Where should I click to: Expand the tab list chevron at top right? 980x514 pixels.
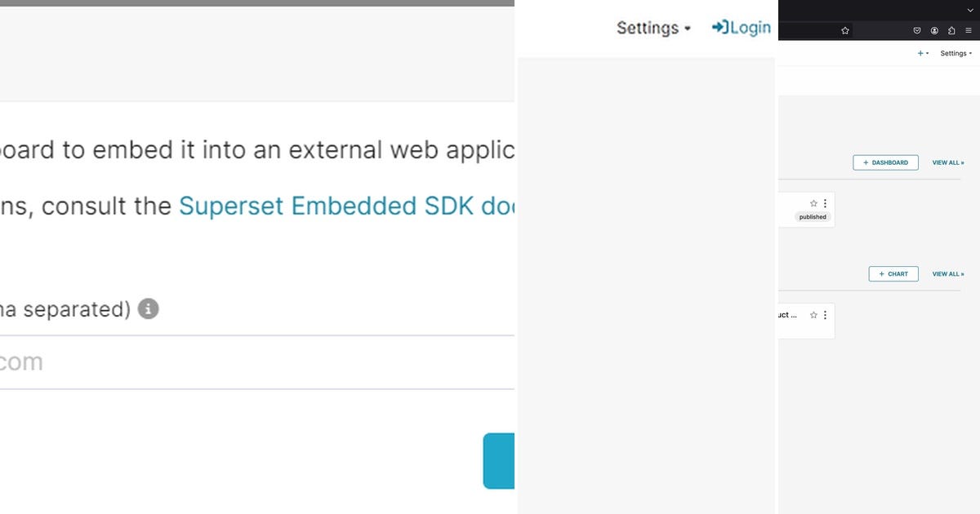tap(970, 10)
